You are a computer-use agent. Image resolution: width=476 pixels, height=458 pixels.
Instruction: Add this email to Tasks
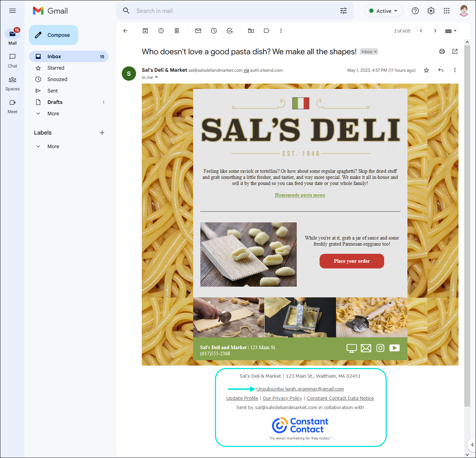point(230,31)
